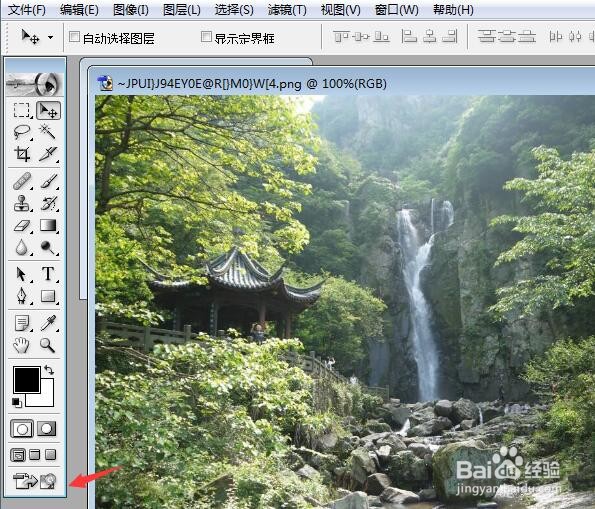This screenshot has width=595, height=509.
Task: Open the 视图(V) menu
Action: coord(340,10)
